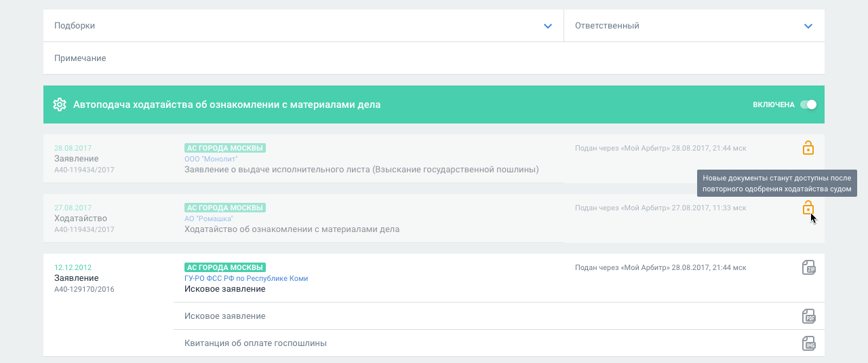Image resolution: width=868 pixels, height=363 pixels.
Task: Click case number А40-129170/2016
Action: click(84, 289)
